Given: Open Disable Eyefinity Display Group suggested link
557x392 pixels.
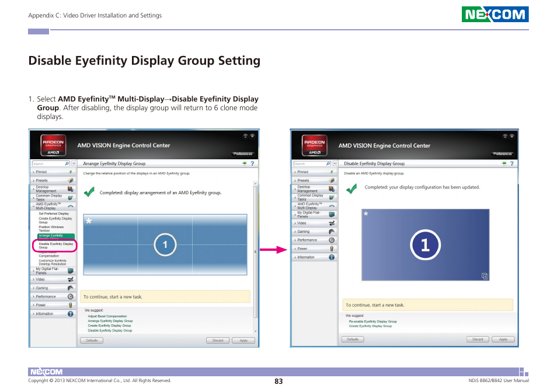Looking at the screenshot, I should 110,330.
